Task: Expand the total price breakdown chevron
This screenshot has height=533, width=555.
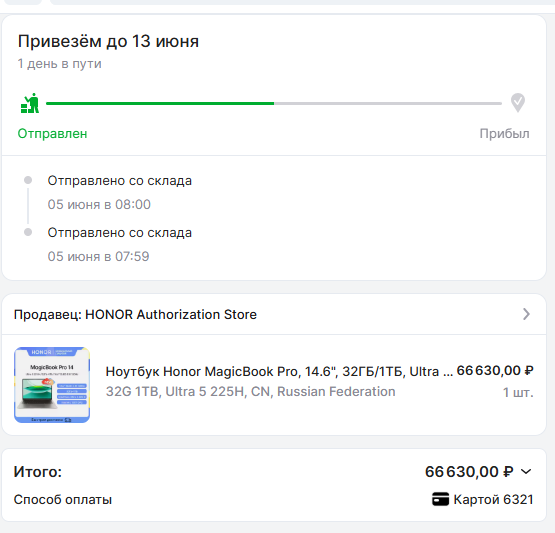Action: click(x=526, y=471)
